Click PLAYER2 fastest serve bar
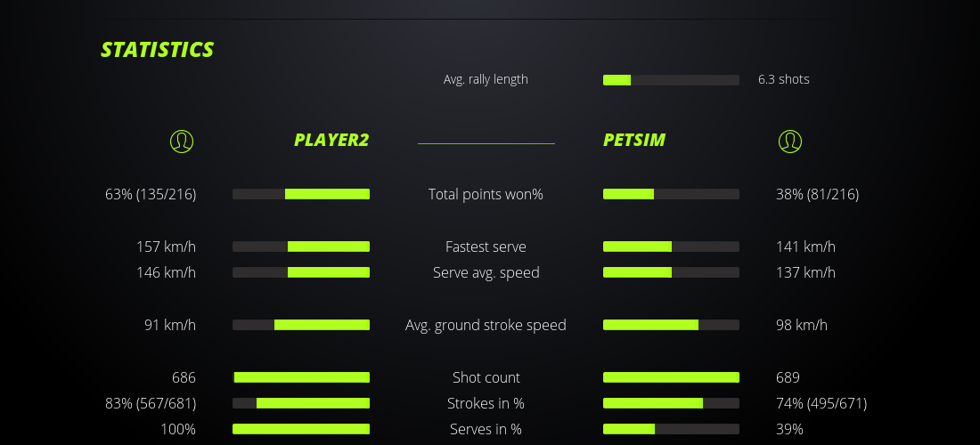Image resolution: width=980 pixels, height=445 pixels. (301, 247)
